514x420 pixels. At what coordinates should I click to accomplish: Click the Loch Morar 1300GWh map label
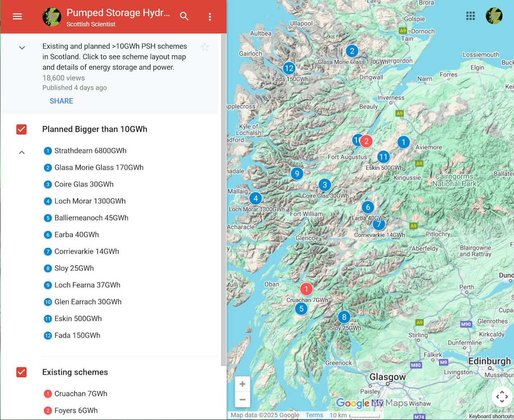(257, 210)
